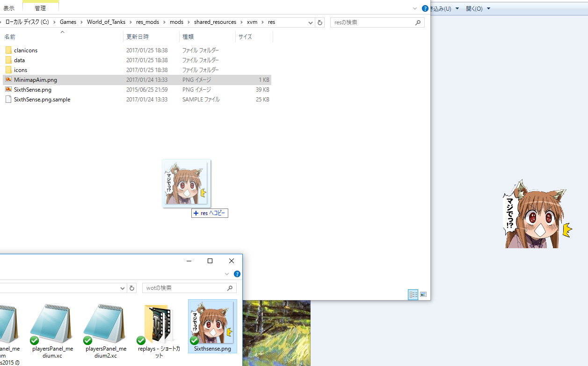
Task: Select the MinimapAim.png file icon
Action: click(8, 79)
